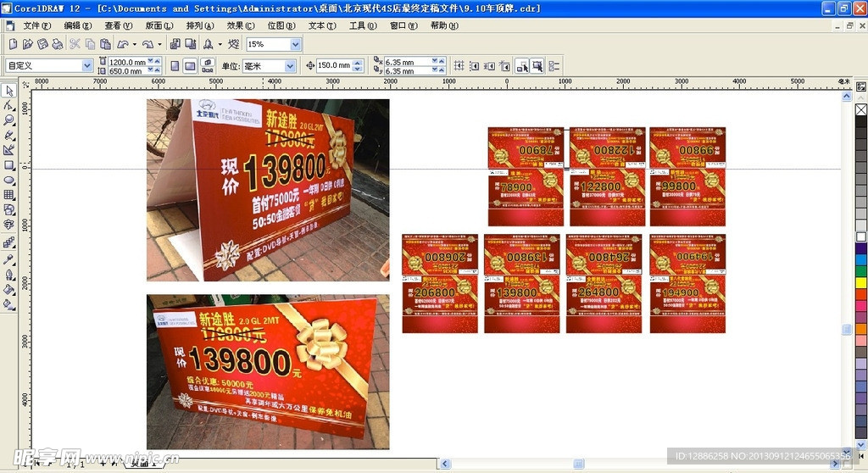Select the Shape tool

coord(8,105)
